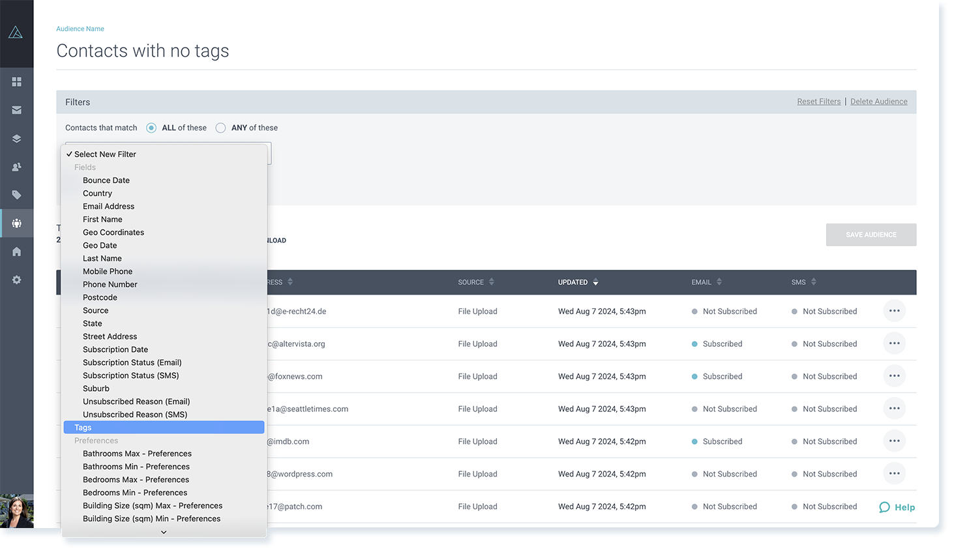Select Subscription Status (Email) from the menu
Screen dimensions: 967x560
[x=132, y=362]
